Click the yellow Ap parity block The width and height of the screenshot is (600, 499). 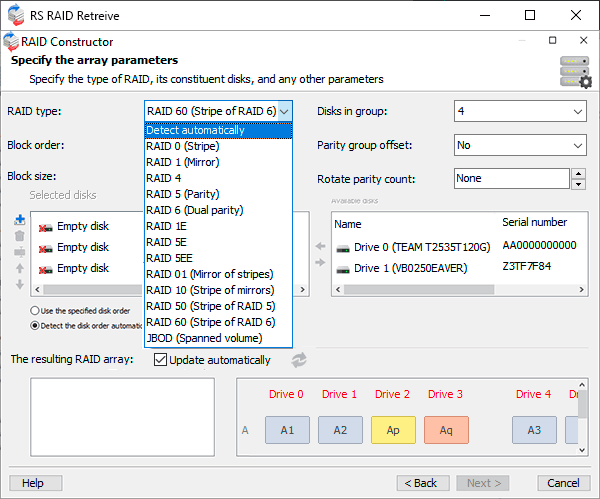394,430
